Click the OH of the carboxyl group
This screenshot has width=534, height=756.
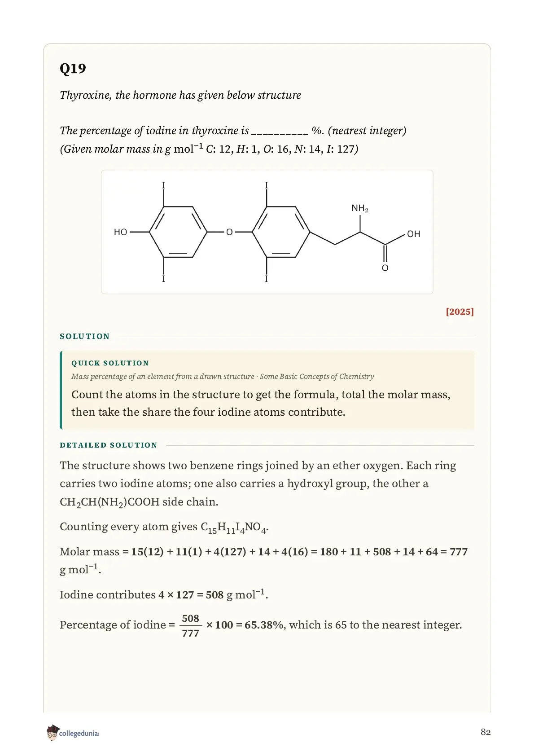click(414, 234)
